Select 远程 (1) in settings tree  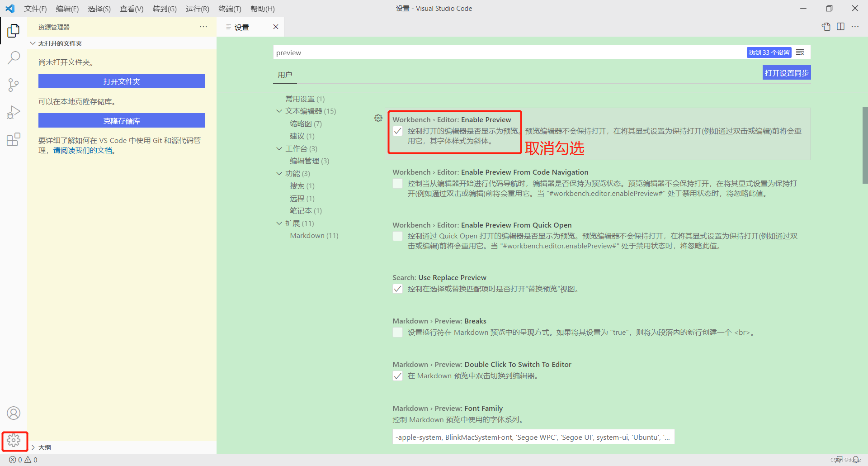[302, 198]
